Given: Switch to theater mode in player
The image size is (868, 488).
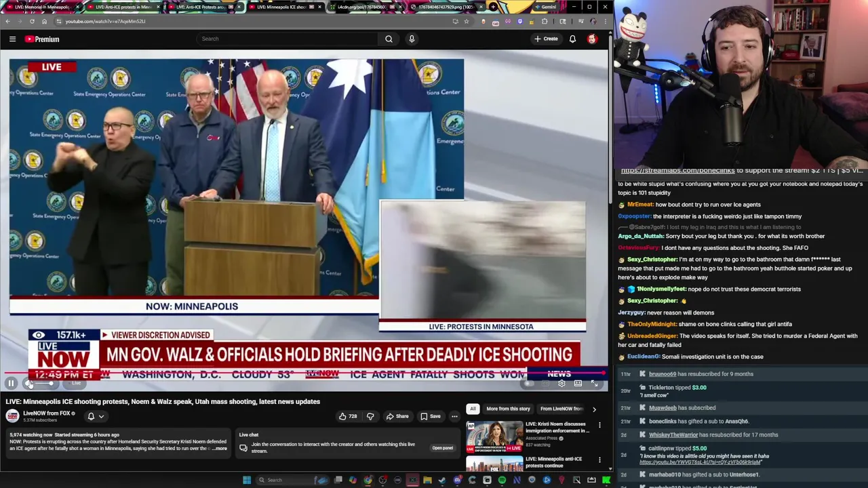Looking at the screenshot, I should click(578, 384).
